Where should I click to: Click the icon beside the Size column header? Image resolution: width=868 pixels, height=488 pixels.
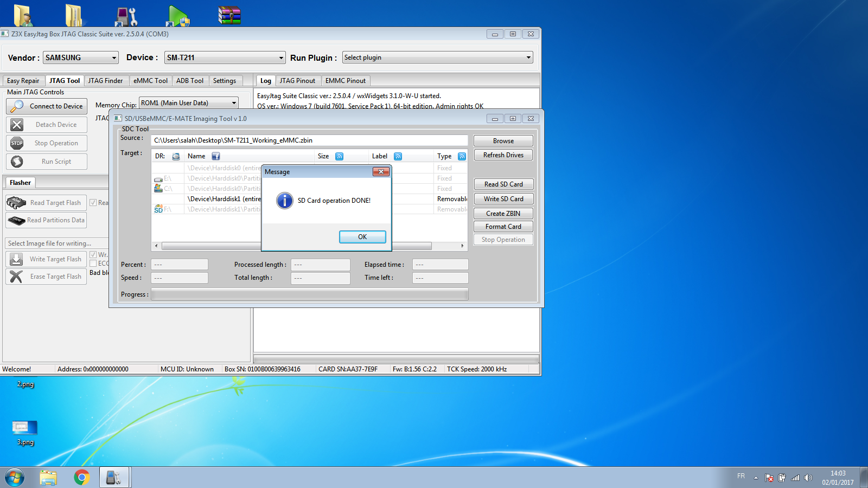coord(339,156)
